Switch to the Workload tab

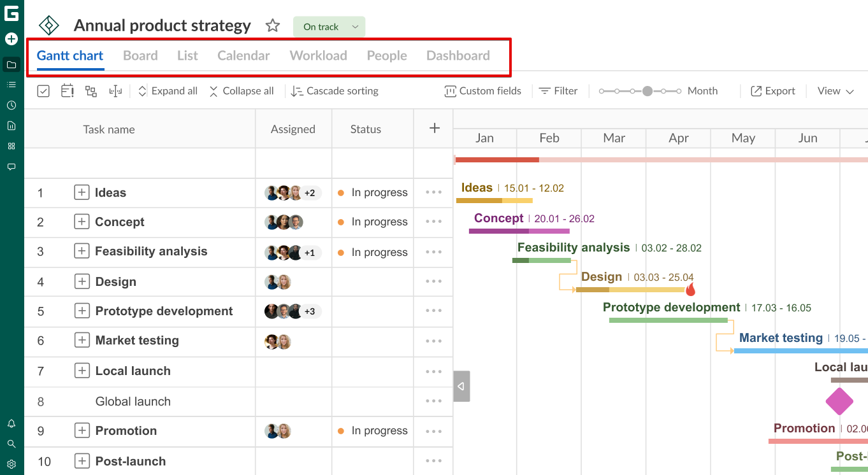click(x=318, y=55)
